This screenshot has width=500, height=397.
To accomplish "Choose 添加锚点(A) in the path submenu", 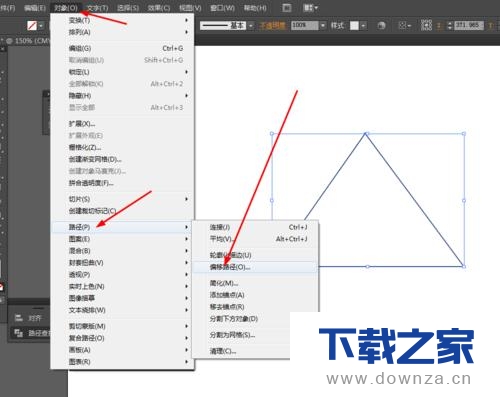I will click(x=255, y=295).
